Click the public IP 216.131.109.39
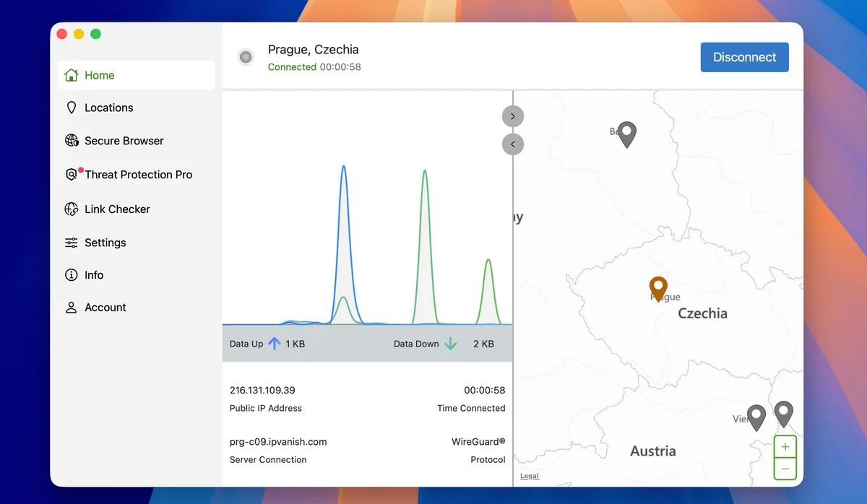867x504 pixels. (262, 390)
